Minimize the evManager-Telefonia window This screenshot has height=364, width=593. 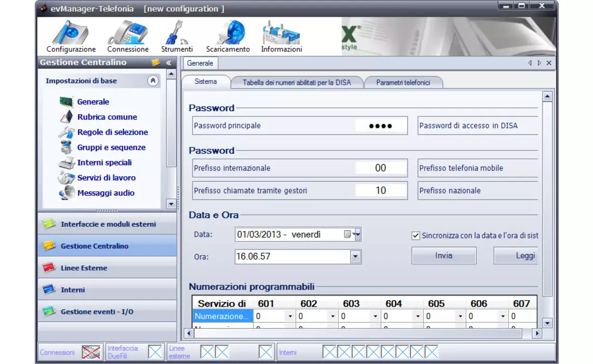tap(506, 6)
